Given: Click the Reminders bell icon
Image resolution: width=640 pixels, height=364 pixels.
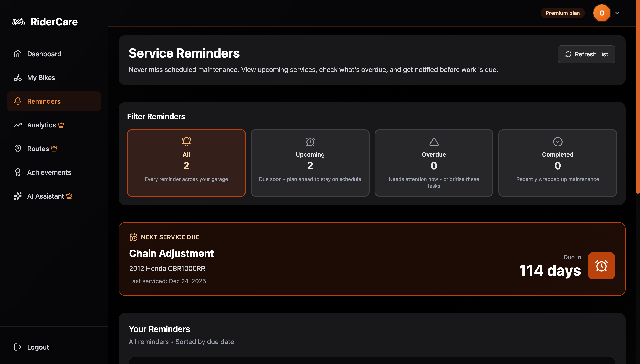Looking at the screenshot, I should (x=18, y=101).
